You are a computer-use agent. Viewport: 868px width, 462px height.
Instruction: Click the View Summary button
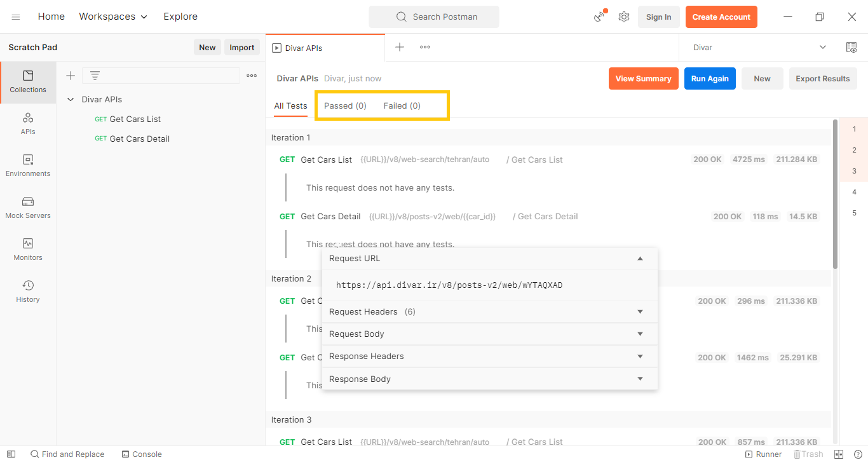point(644,79)
